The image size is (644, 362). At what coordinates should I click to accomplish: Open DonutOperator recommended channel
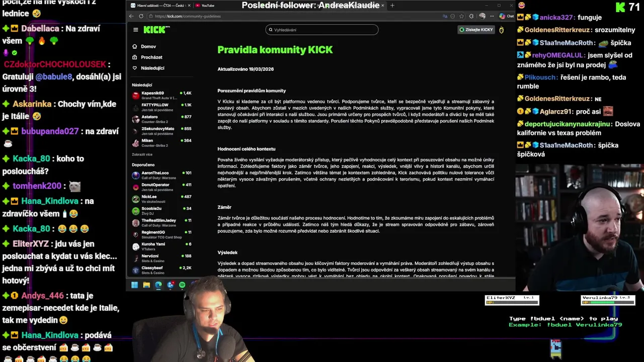point(162,187)
